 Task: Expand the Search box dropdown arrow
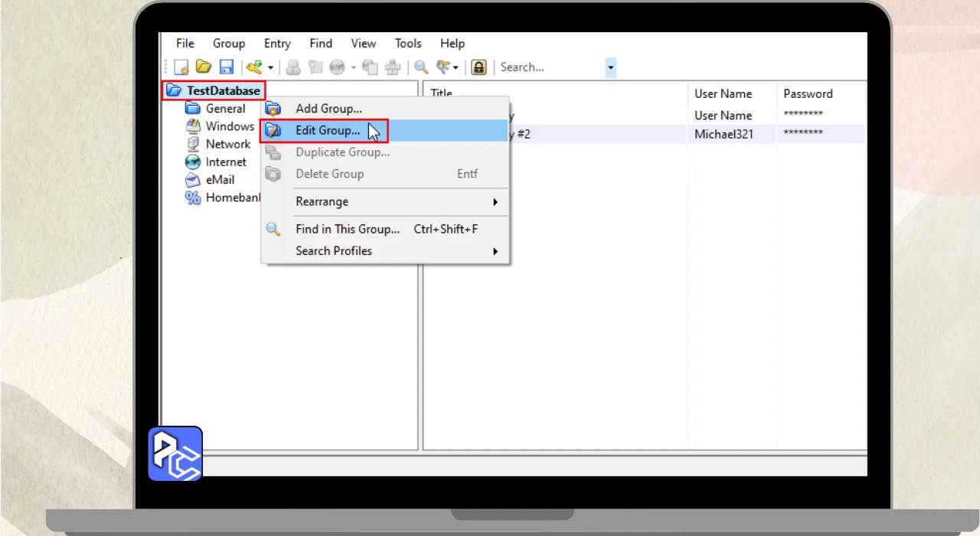tap(610, 68)
